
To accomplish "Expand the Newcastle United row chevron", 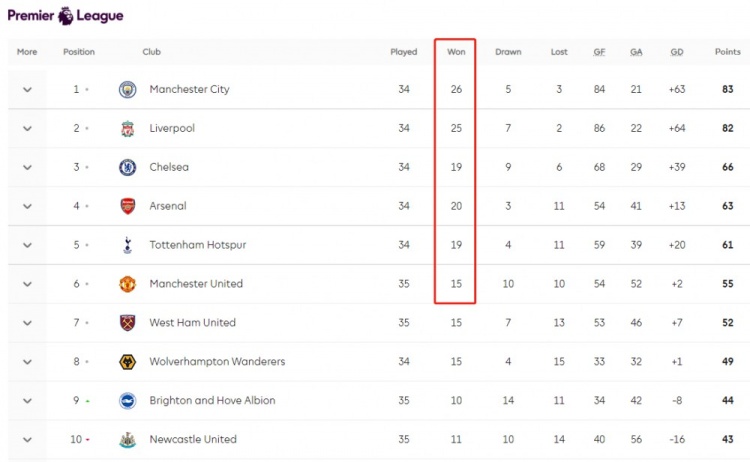I will click(x=27, y=440).
